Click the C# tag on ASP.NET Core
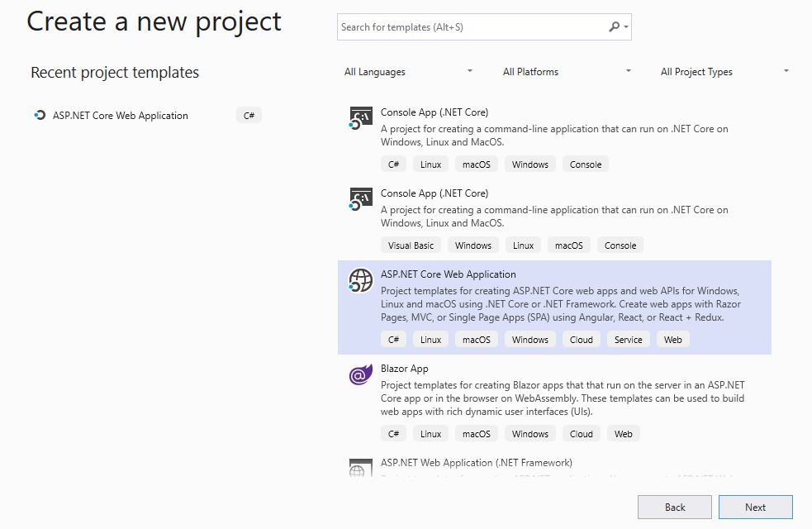Screen dimensions: 812x529 point(393,340)
